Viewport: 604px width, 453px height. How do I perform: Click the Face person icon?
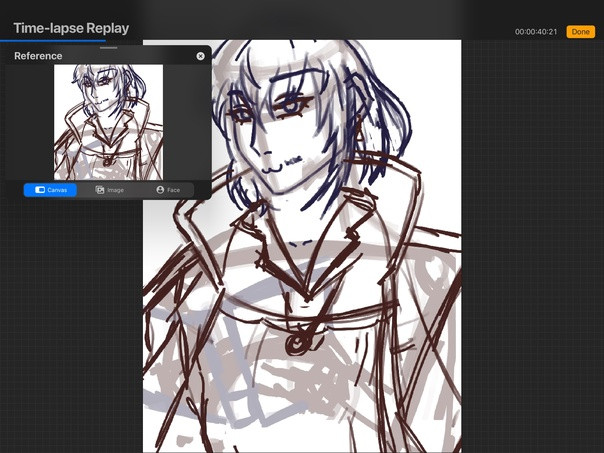click(160, 190)
